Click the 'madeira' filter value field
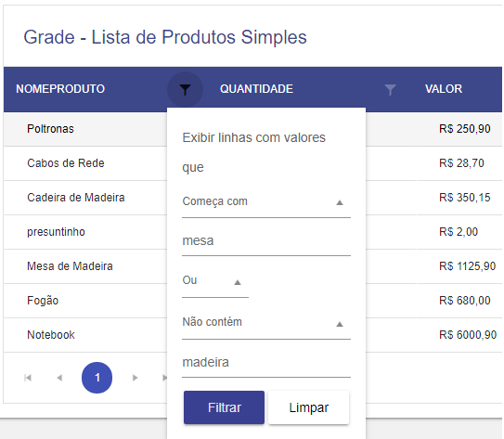The height and width of the screenshot is (439, 504). coord(266,363)
